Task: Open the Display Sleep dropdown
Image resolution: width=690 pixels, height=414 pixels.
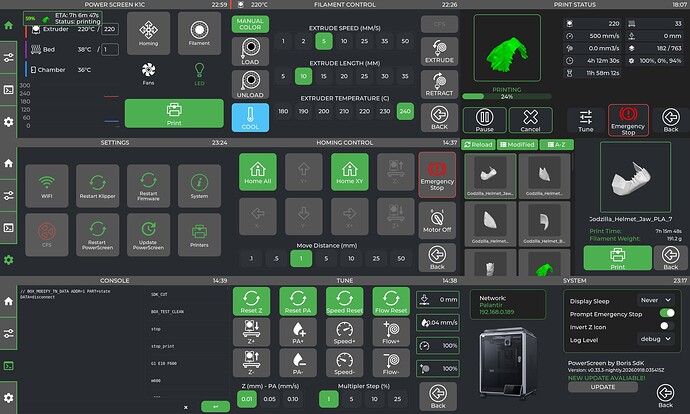Action: (656, 300)
